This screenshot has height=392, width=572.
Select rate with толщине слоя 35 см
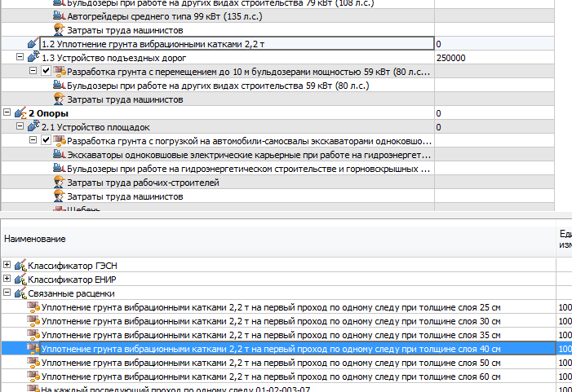(x=271, y=335)
